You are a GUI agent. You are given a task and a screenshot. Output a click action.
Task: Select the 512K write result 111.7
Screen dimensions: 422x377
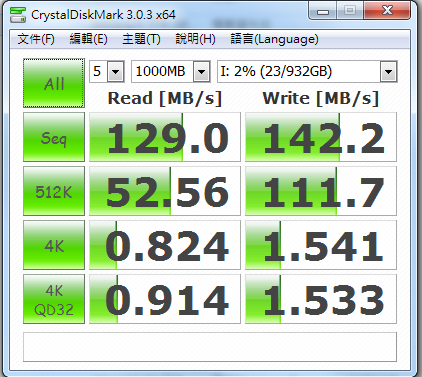tap(321, 191)
